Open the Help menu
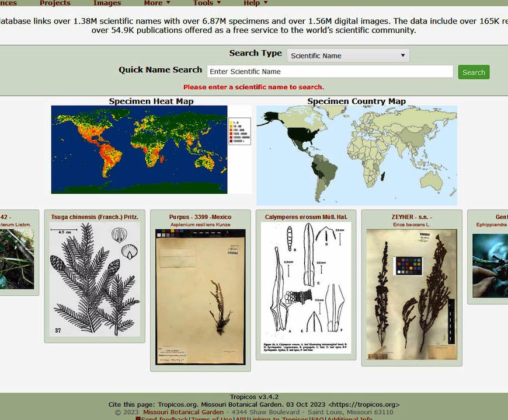Image resolution: width=508 pixels, height=420 pixels. coord(255,3)
